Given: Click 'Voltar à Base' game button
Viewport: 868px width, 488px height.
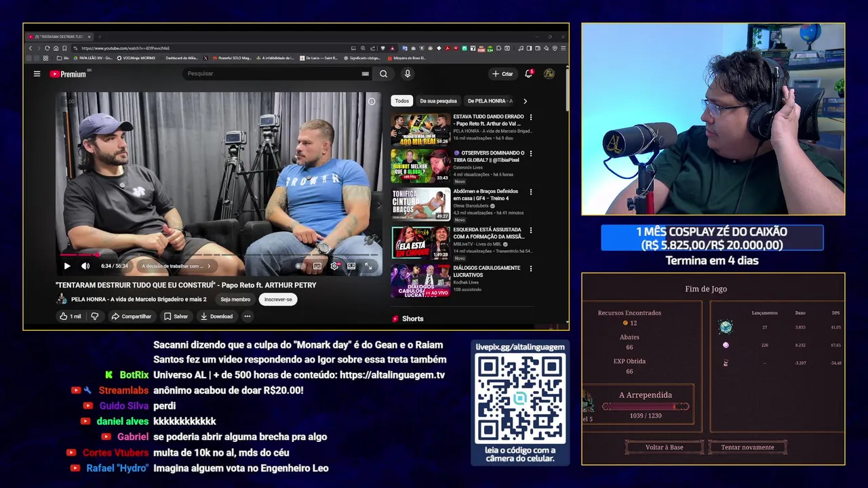Looking at the screenshot, I should [x=665, y=447].
